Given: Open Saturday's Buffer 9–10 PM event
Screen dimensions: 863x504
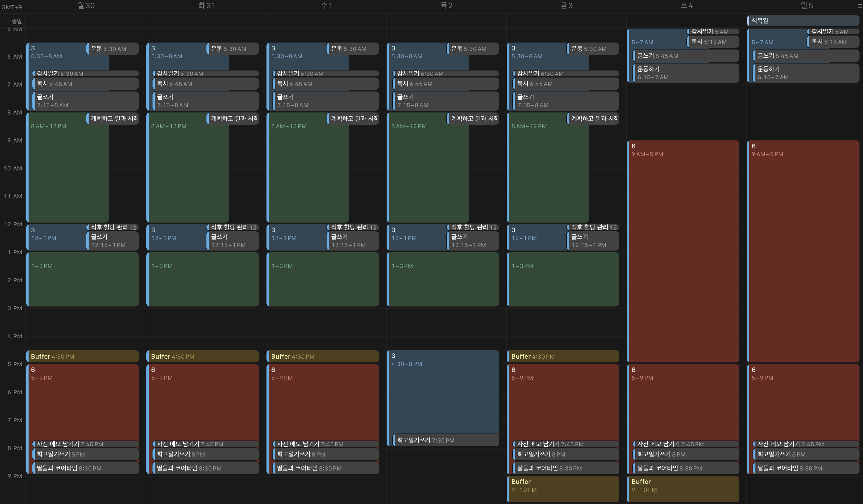Looking at the screenshot, I should point(683,489).
